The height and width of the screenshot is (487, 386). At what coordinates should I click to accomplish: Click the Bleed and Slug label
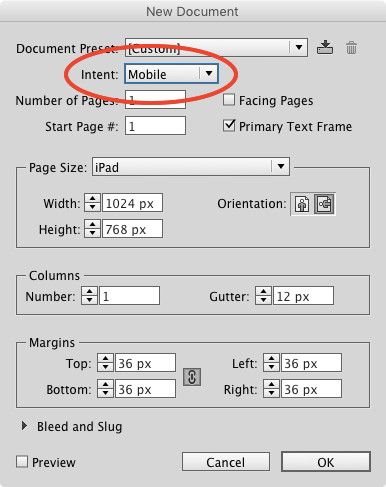(x=79, y=427)
